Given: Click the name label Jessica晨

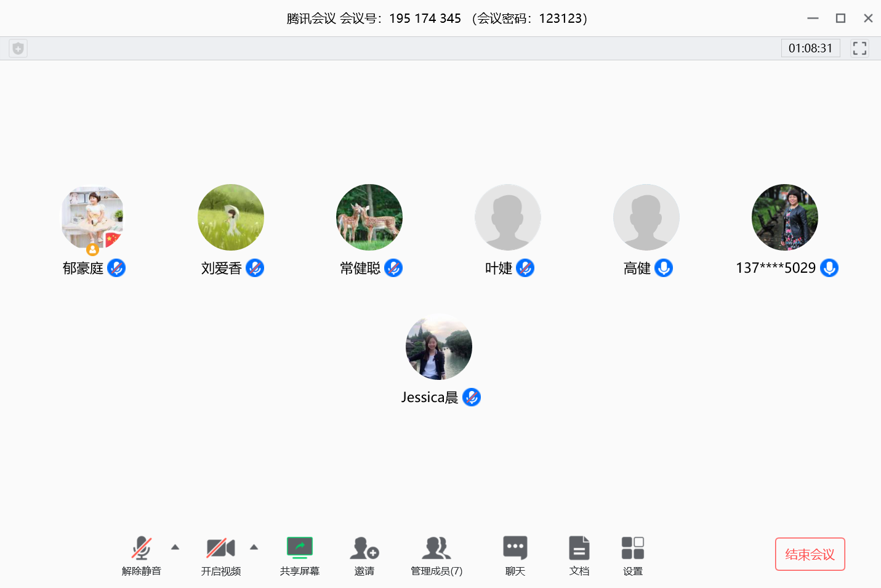Looking at the screenshot, I should 430,398.
